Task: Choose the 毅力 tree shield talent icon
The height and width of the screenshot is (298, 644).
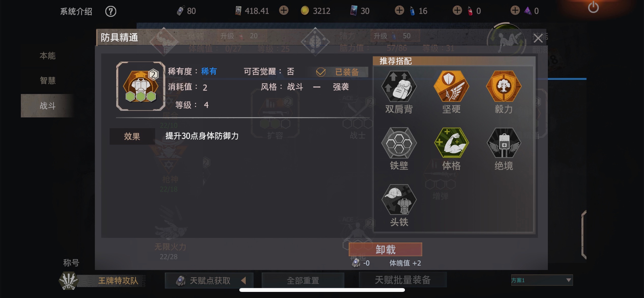Action: tap(504, 87)
